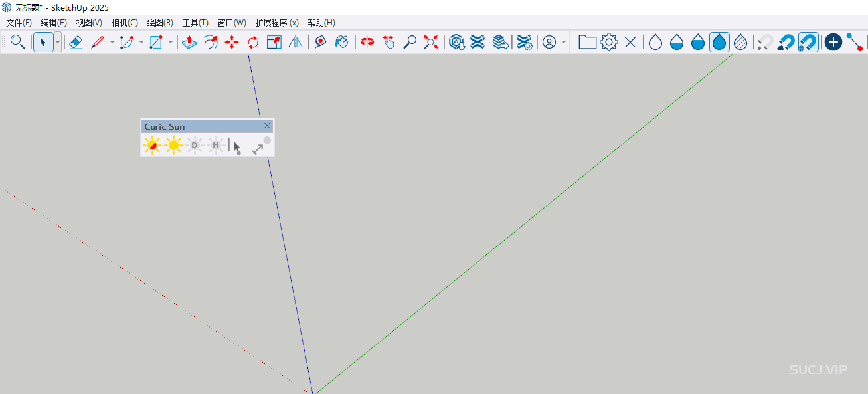Choose the Zoom magnifier tool

pyautogui.click(x=410, y=42)
